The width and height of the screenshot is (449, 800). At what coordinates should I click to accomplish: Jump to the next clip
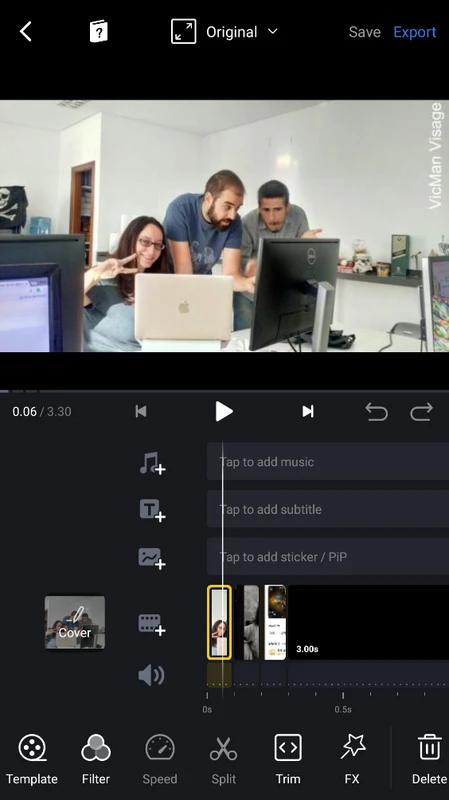pos(308,411)
